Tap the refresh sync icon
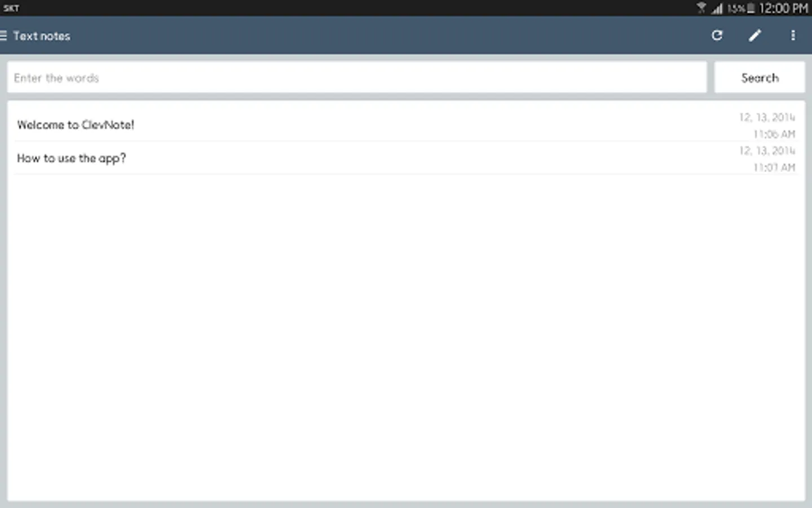Viewport: 812px width, 508px height. (x=717, y=36)
